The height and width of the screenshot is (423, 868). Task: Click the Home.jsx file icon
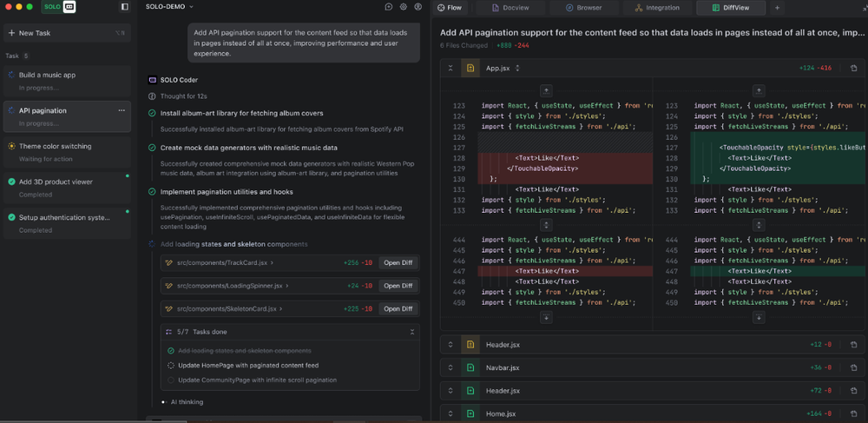(x=470, y=413)
